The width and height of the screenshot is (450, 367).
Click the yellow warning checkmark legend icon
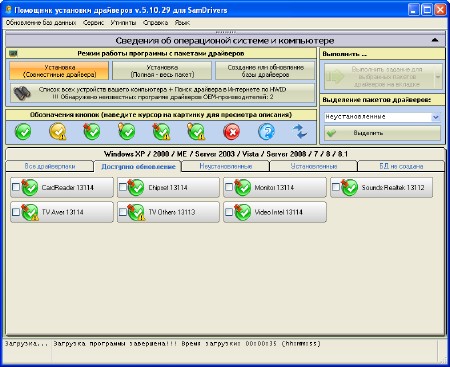[58, 132]
